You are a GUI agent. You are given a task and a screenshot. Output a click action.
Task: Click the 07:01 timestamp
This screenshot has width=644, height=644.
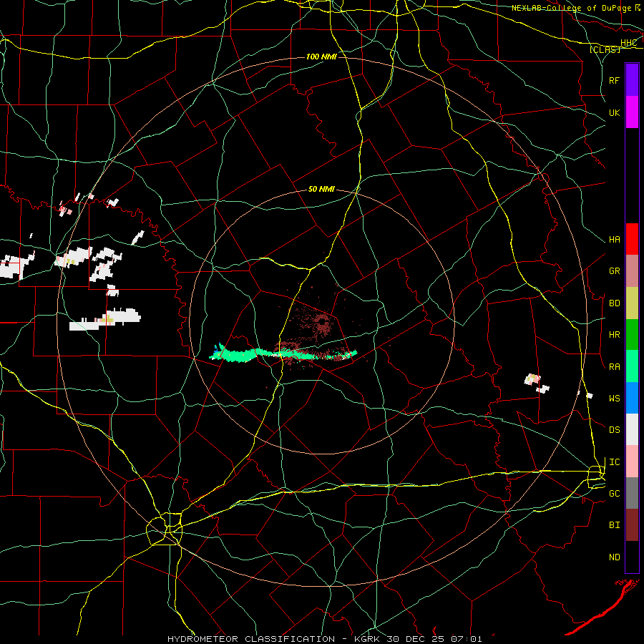[x=466, y=639]
